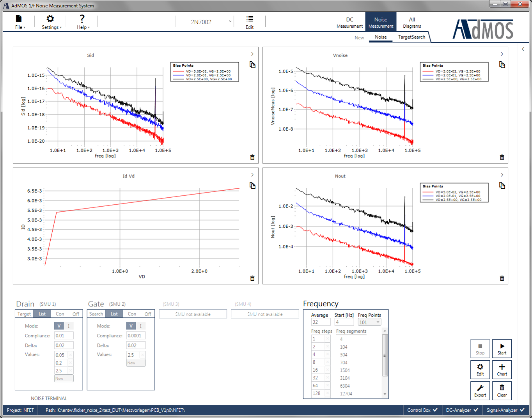Add a New Gate value
Viewport: 532px width, 418px height.
coord(136,363)
